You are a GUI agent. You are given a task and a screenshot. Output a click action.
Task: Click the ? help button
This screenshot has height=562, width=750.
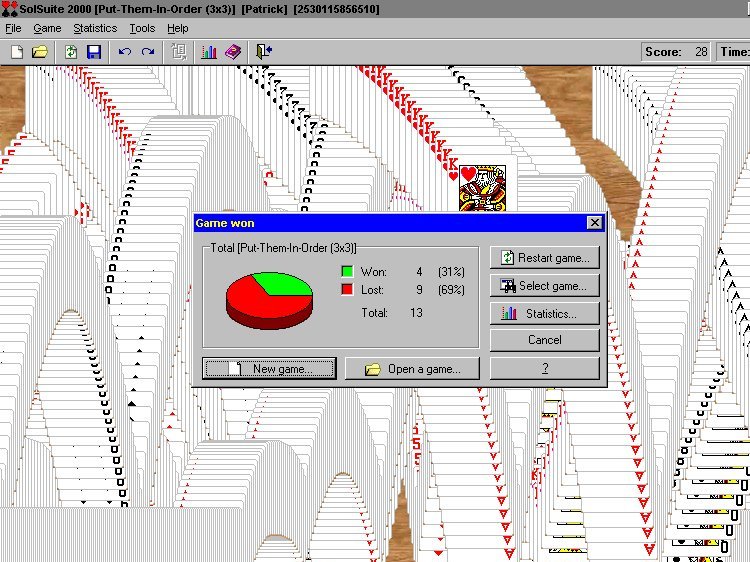click(x=545, y=368)
